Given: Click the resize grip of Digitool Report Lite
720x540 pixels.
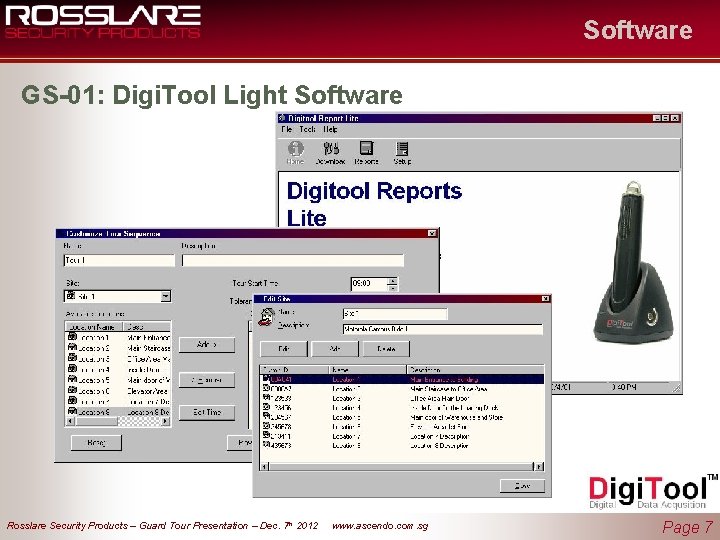Looking at the screenshot, I should pyautogui.click(x=676, y=388).
